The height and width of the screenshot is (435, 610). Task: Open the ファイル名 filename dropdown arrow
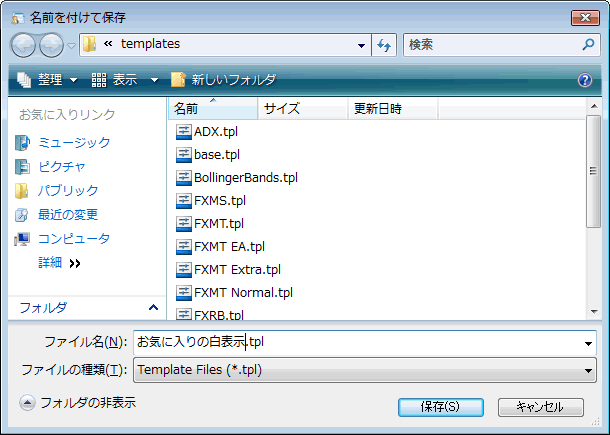click(588, 343)
